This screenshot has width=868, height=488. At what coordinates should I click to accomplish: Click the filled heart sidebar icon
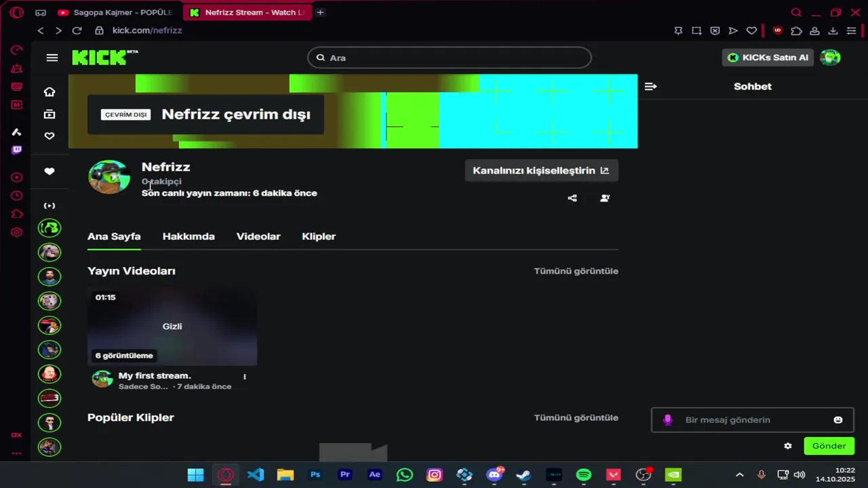(x=50, y=171)
